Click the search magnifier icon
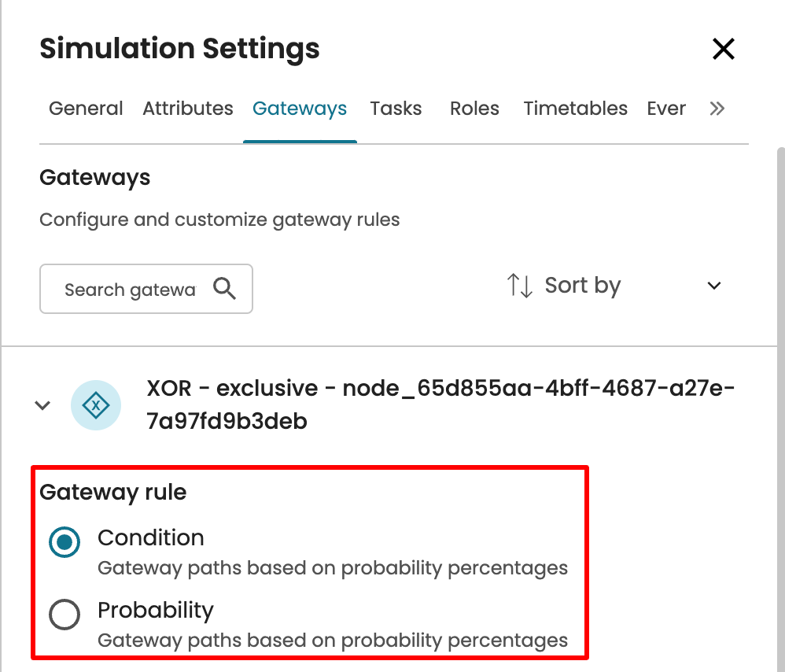785x672 pixels. point(224,289)
